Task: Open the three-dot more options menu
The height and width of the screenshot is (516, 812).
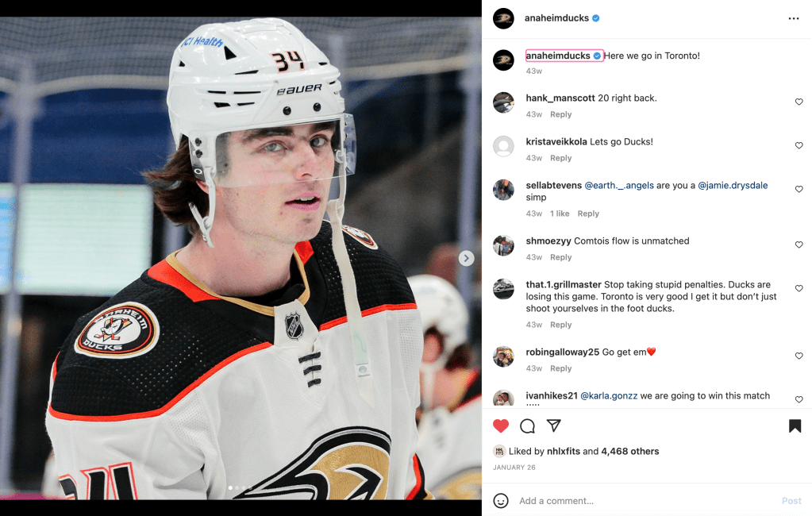Action: (794, 18)
